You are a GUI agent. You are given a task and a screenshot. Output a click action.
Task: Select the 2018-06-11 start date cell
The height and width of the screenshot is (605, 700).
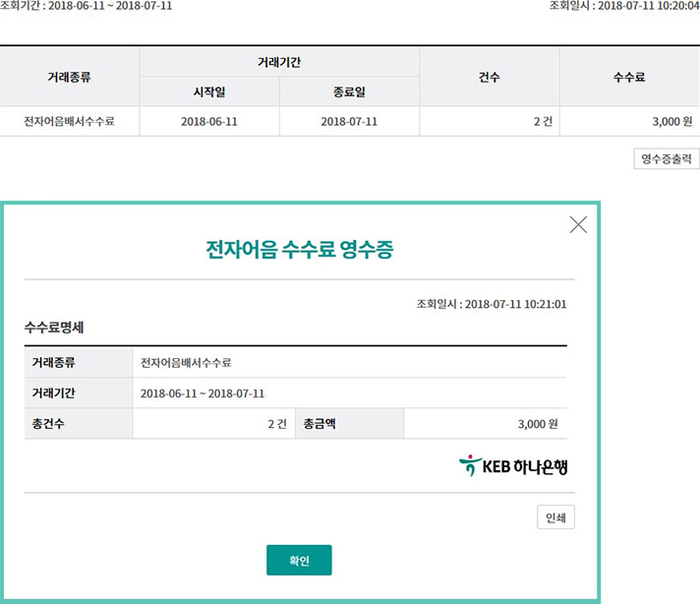(x=209, y=122)
